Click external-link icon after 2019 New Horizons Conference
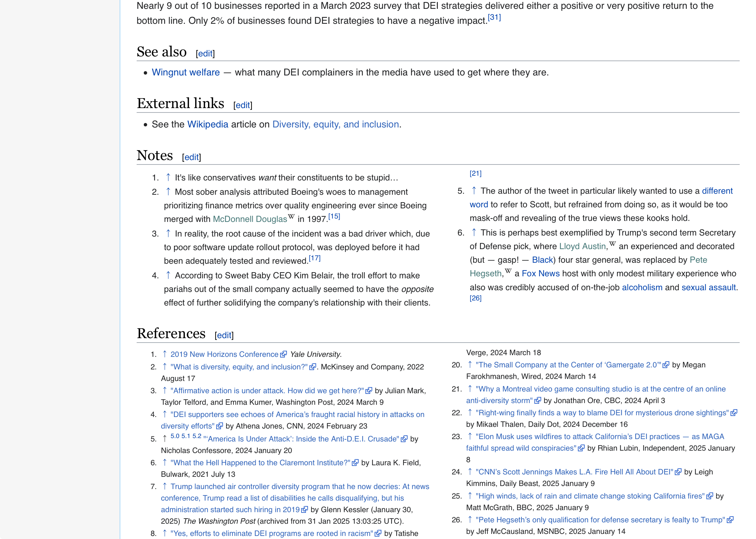The image size is (756, 539). (283, 354)
